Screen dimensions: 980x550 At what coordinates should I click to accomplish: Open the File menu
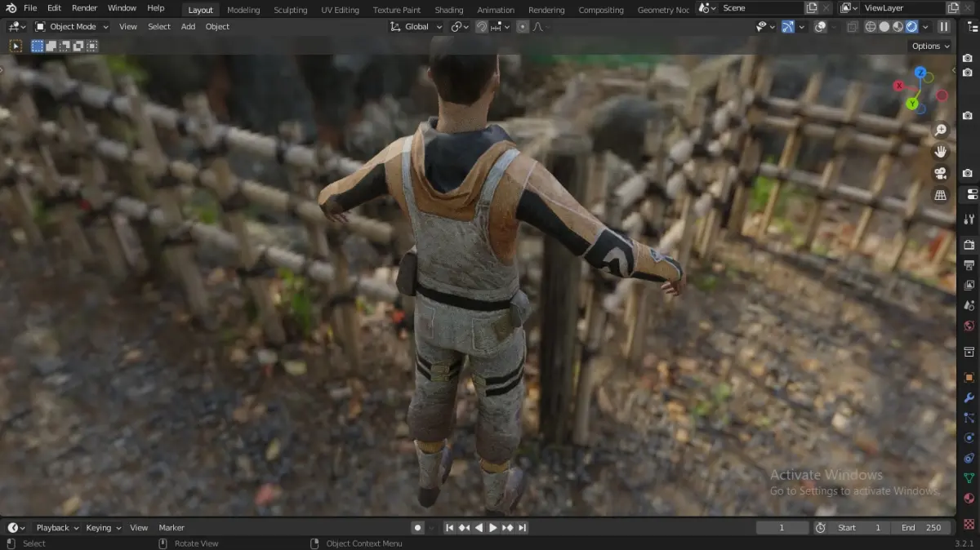click(30, 8)
